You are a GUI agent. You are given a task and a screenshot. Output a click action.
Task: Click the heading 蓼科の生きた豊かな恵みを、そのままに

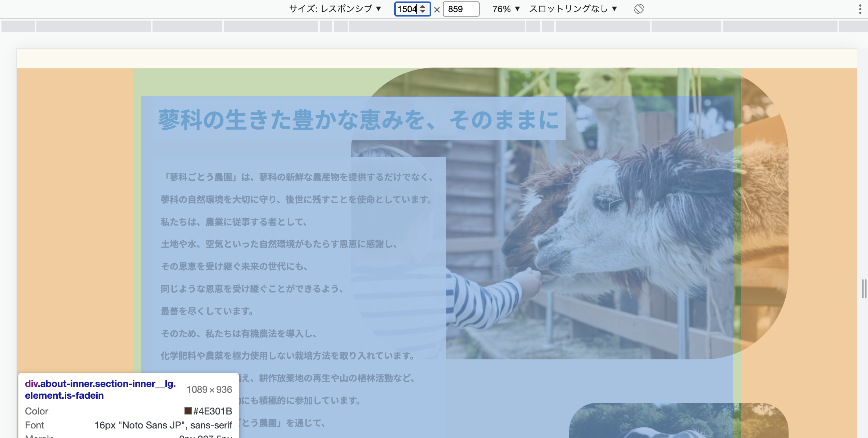[x=359, y=120]
